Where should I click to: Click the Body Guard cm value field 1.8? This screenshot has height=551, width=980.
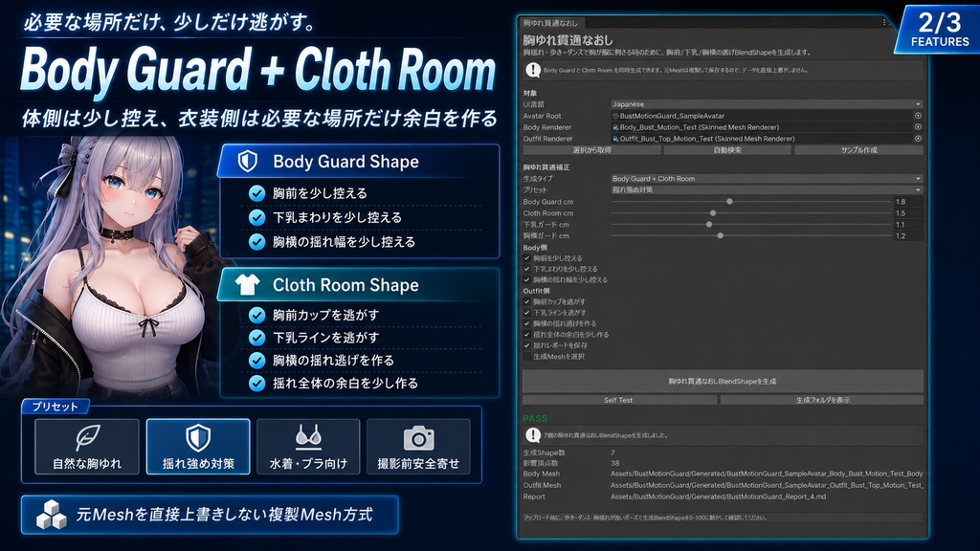(x=908, y=202)
